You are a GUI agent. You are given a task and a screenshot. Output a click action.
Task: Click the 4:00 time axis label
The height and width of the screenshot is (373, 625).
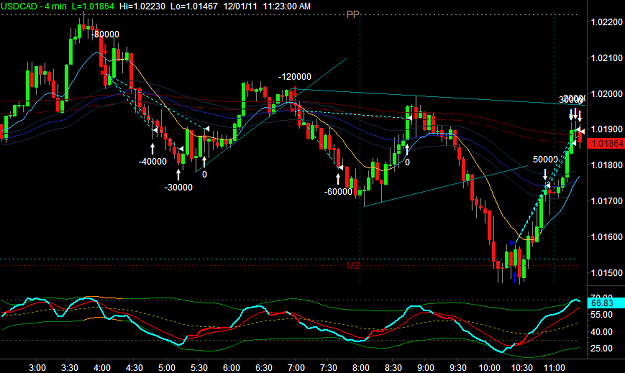(x=102, y=367)
